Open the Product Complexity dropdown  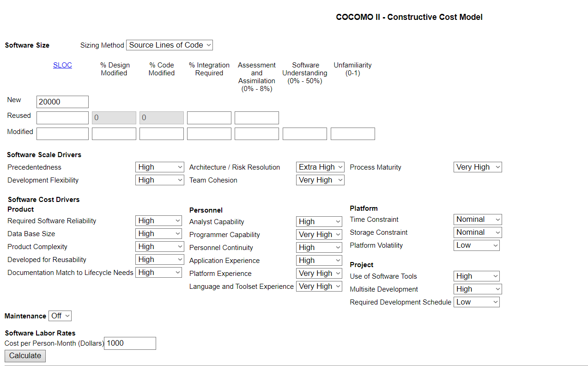pos(160,247)
